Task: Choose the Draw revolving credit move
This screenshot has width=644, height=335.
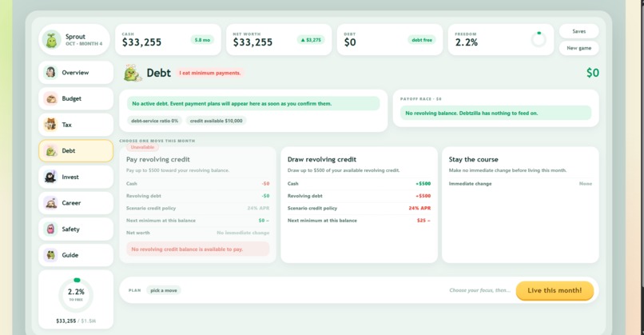Action: pyautogui.click(x=359, y=205)
